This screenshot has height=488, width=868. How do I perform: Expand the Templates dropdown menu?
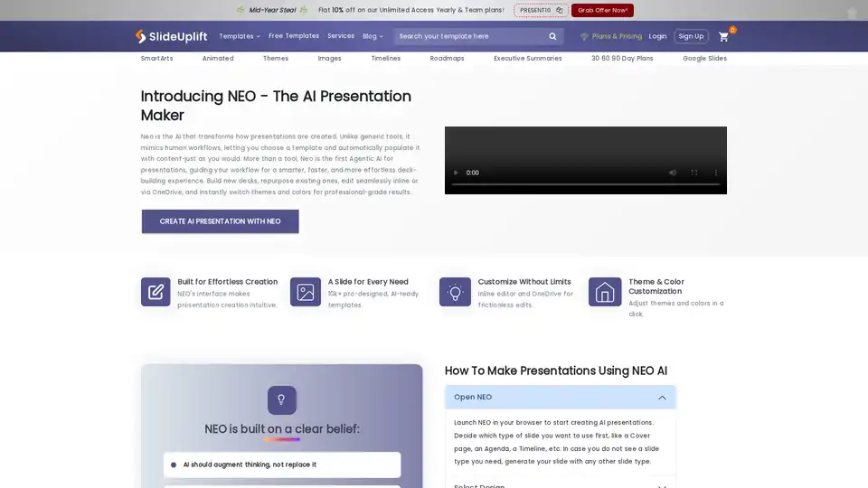point(240,36)
